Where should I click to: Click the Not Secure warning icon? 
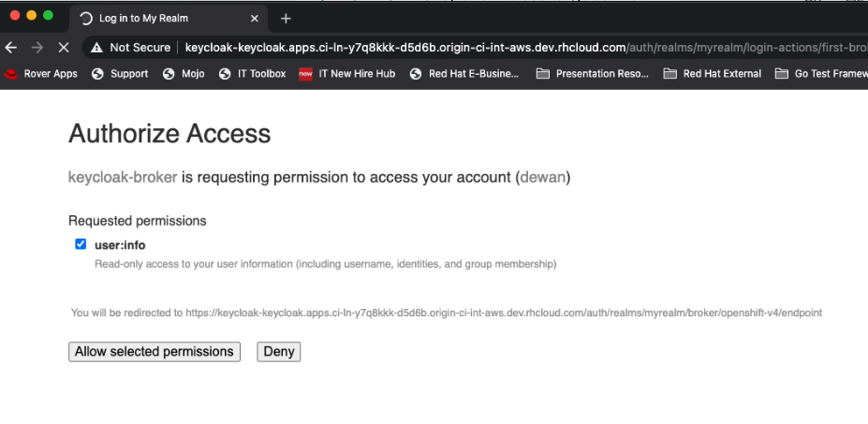click(96, 47)
